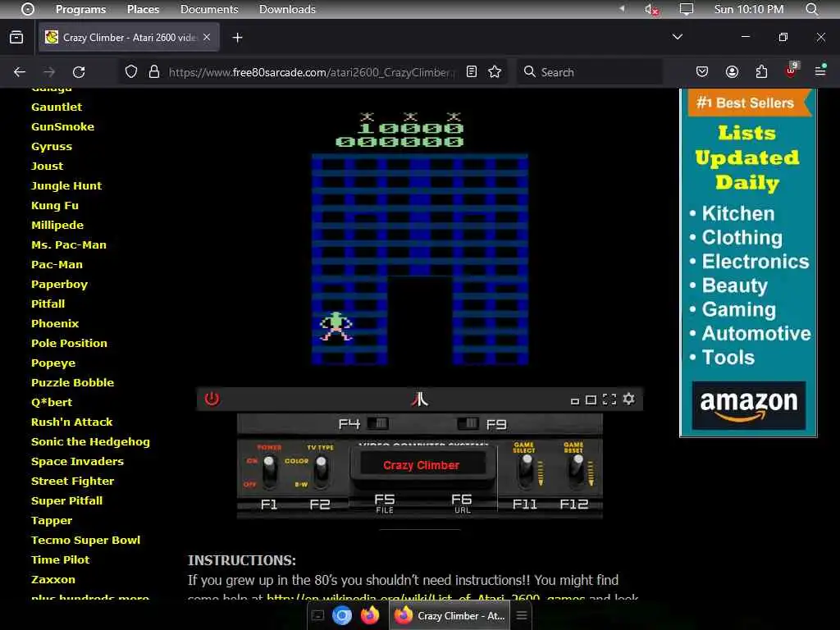This screenshot has height=630, width=840.
Task: Select the Crazy Climber browser tab
Action: coord(129,38)
